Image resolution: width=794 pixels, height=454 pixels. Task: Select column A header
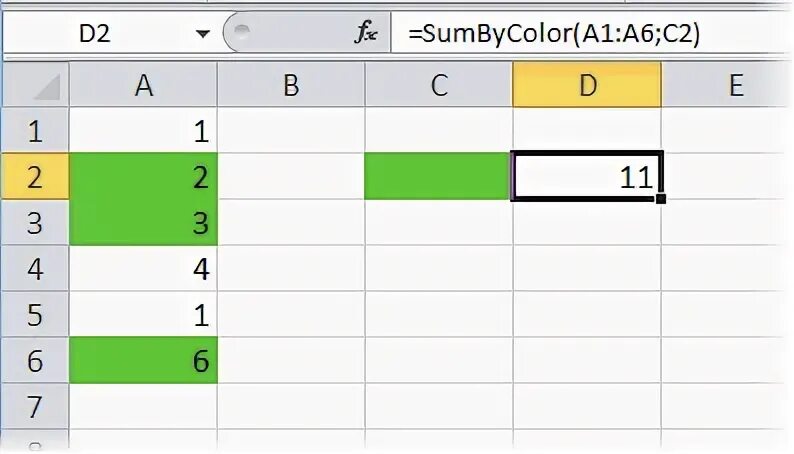click(x=143, y=85)
